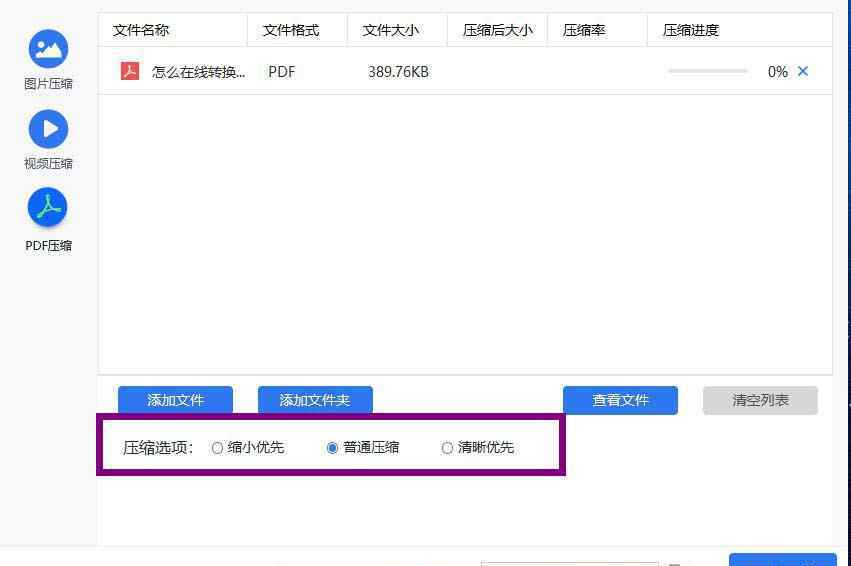The image size is (851, 566).
Task: Click the 查看文件 button
Action: tap(620, 400)
